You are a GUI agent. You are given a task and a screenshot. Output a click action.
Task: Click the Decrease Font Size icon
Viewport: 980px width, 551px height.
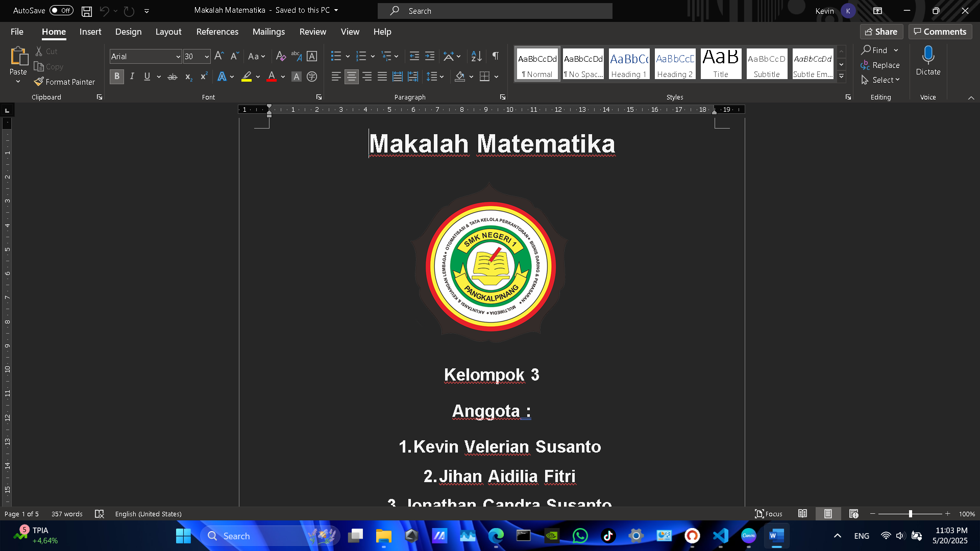tap(235, 56)
